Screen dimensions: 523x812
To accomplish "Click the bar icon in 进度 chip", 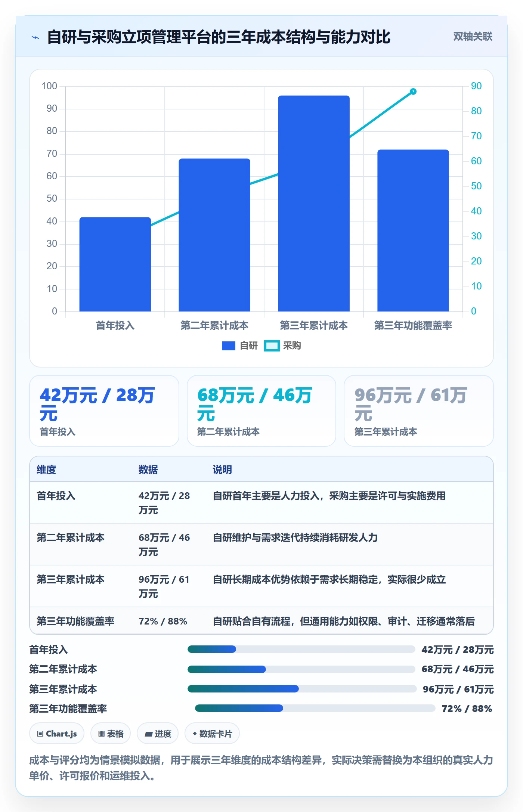I will pyautogui.click(x=149, y=734).
